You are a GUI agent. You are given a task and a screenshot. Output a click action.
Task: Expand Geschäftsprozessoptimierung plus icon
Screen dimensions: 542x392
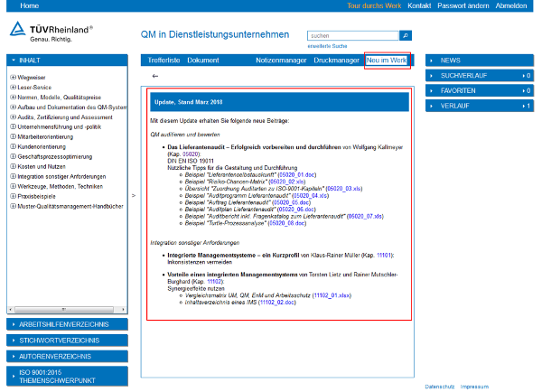pos(13,156)
